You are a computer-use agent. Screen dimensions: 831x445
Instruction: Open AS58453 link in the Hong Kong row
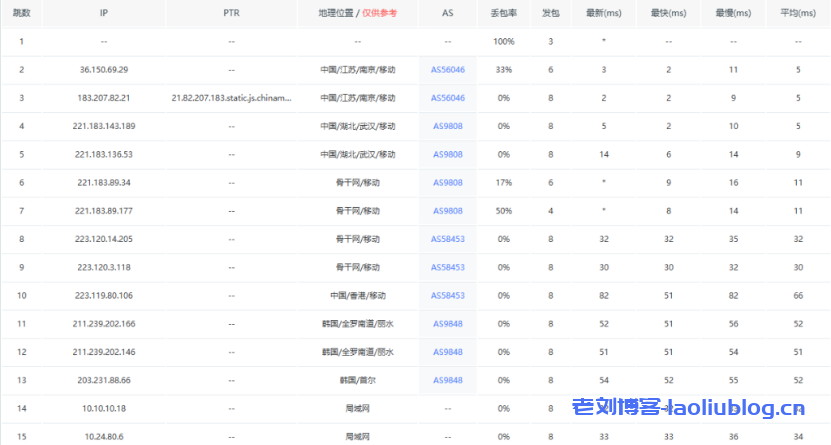tap(448, 296)
